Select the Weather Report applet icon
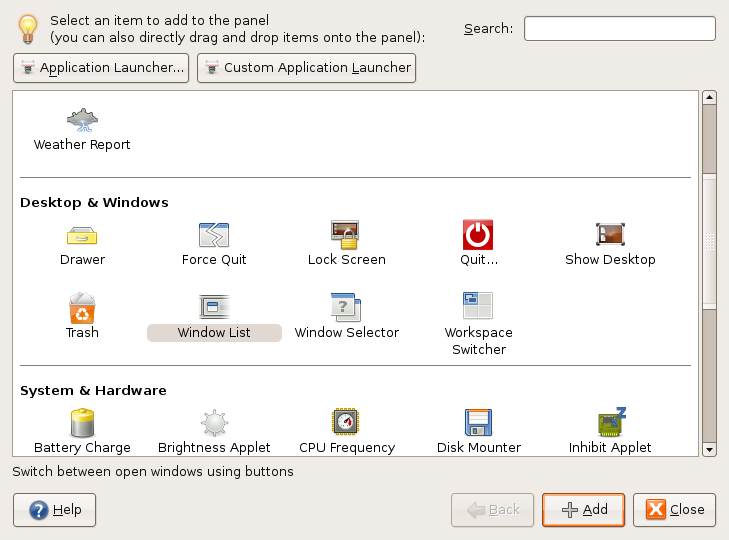Viewport: 729px width, 540px height. point(82,120)
